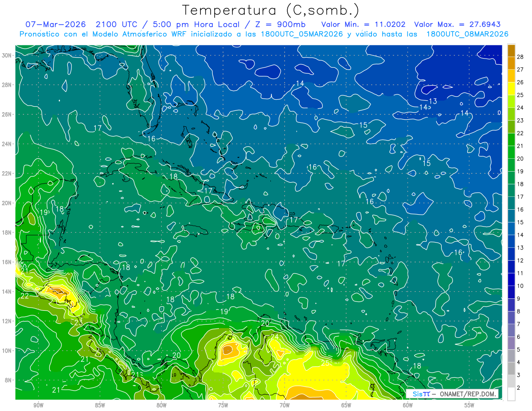This screenshot has width=532, height=411.
Task: Click the '23' contour label on the map
Action: (78, 322)
